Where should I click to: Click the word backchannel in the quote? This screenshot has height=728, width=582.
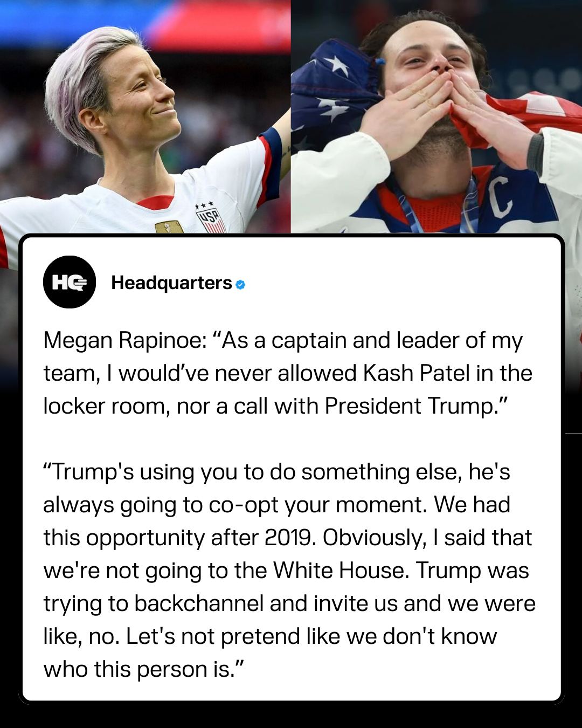(198, 603)
